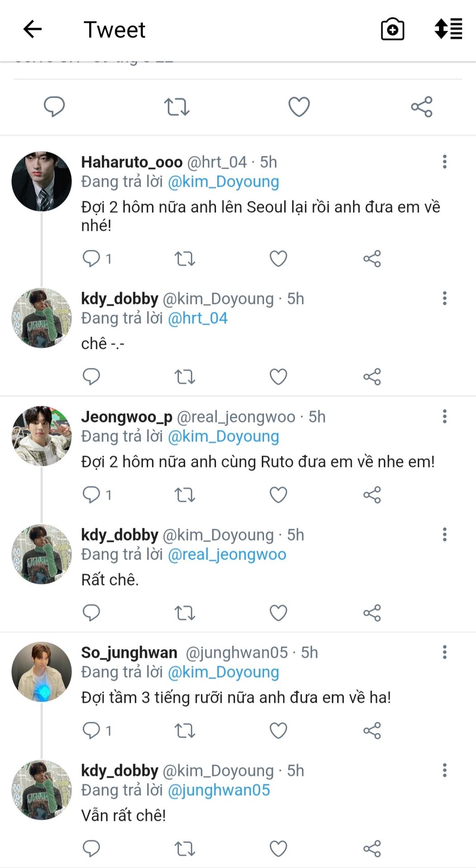
Task: Open more options for Jeongwoo_p's tweet
Action: pyautogui.click(x=445, y=416)
